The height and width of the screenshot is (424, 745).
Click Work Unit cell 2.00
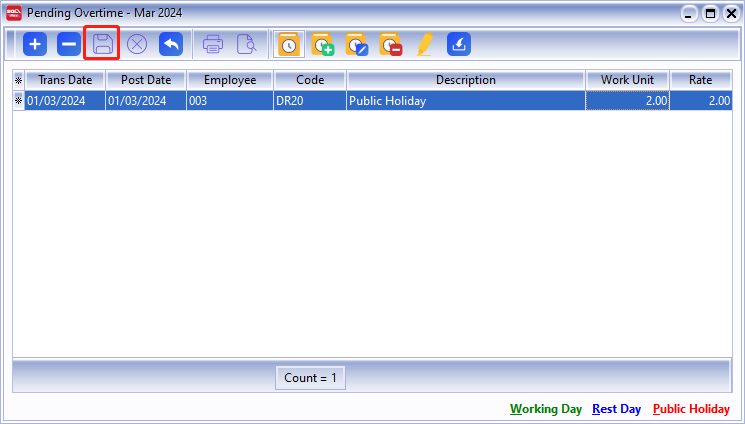pyautogui.click(x=627, y=101)
